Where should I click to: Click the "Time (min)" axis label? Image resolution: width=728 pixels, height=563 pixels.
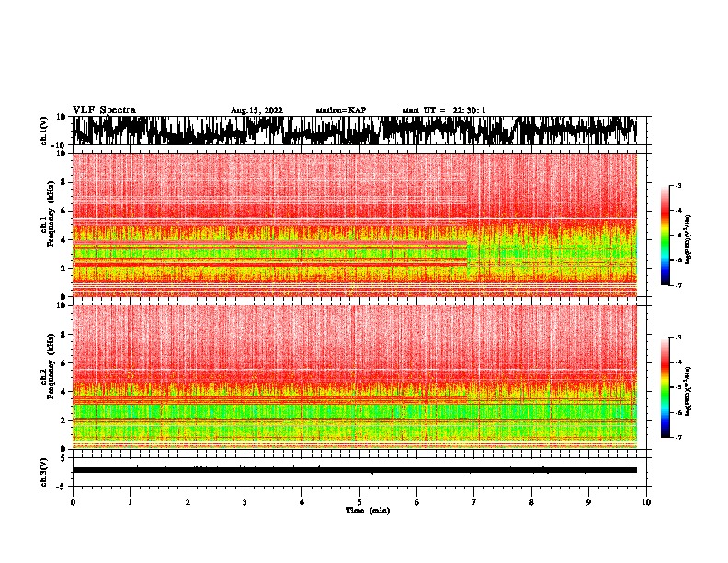click(368, 511)
